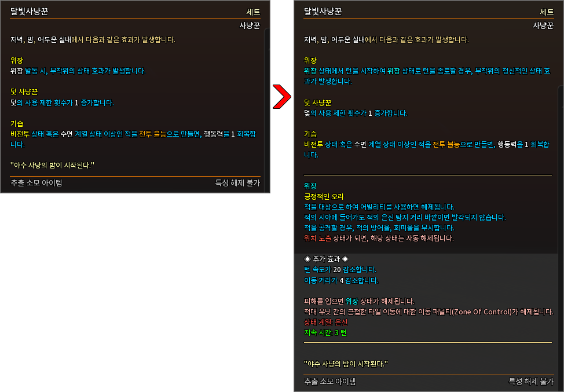Click the 덫 사냥꾼 heading in the right tooltip
The width and height of the screenshot is (564, 392).
[x=317, y=103]
